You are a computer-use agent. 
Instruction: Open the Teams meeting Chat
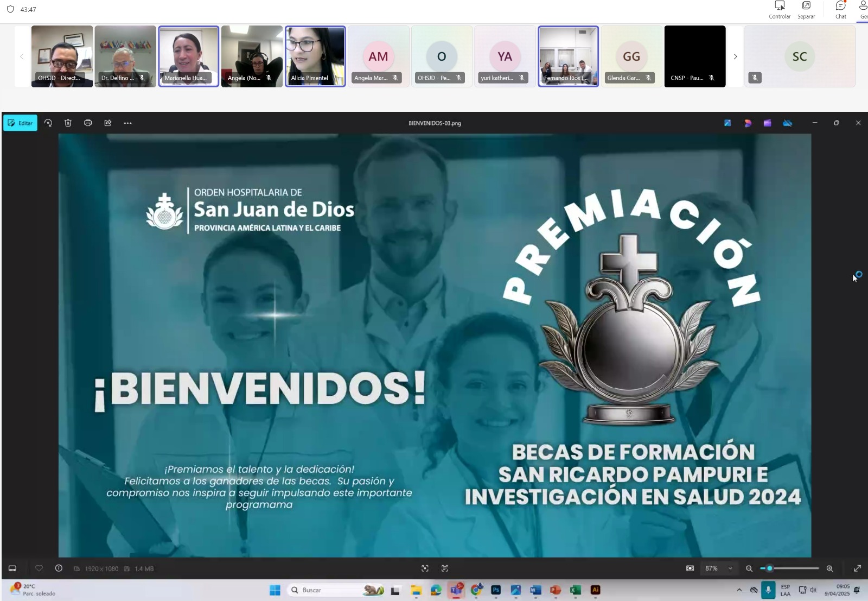pos(841,10)
